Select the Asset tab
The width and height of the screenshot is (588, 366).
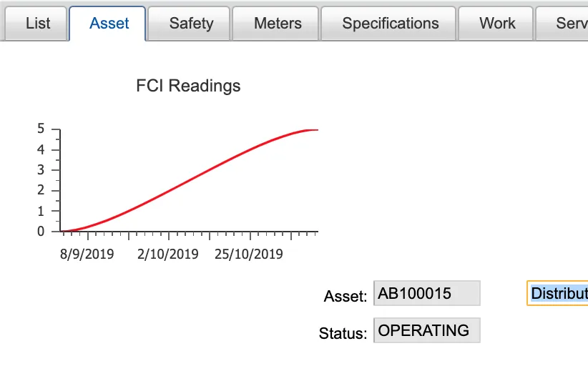point(107,24)
